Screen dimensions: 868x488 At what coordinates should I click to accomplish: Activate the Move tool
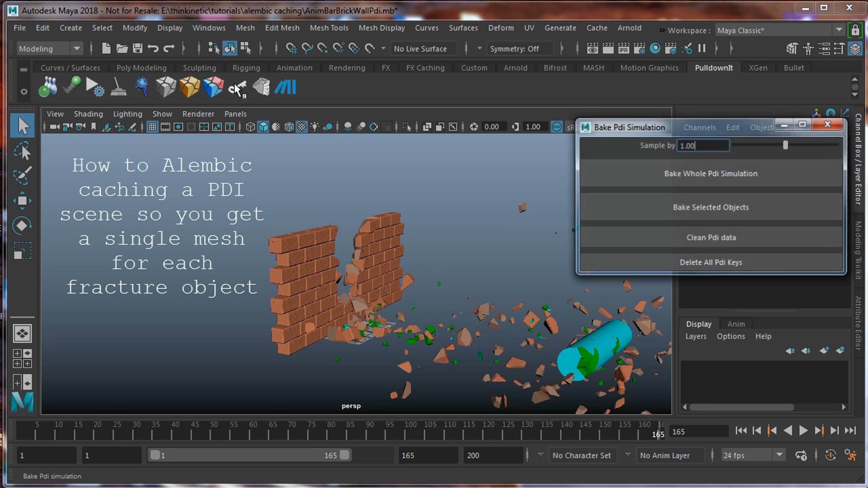pyautogui.click(x=22, y=201)
